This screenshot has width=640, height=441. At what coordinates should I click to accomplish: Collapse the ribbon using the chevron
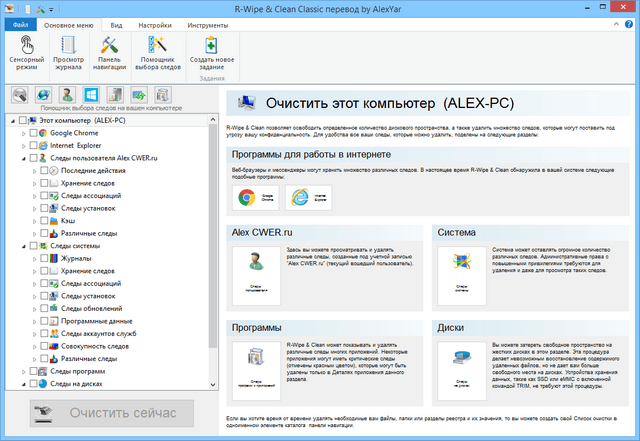pyautogui.click(x=616, y=24)
